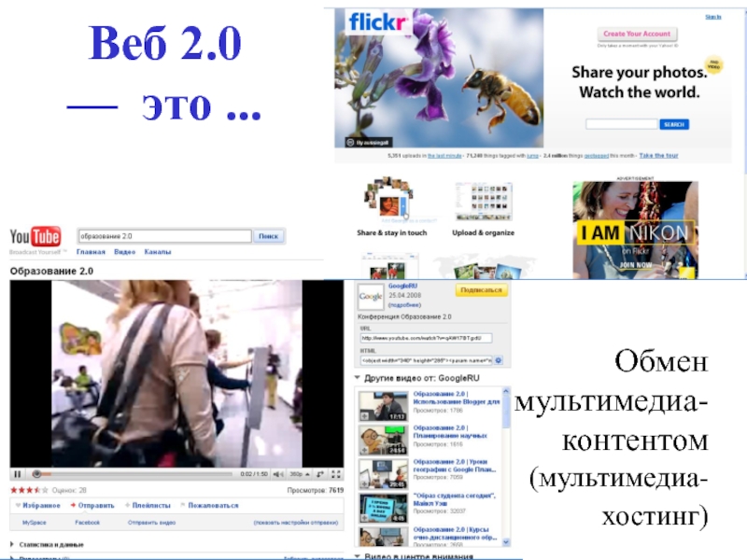
Task: Click the YouTube search field
Action: [164, 236]
